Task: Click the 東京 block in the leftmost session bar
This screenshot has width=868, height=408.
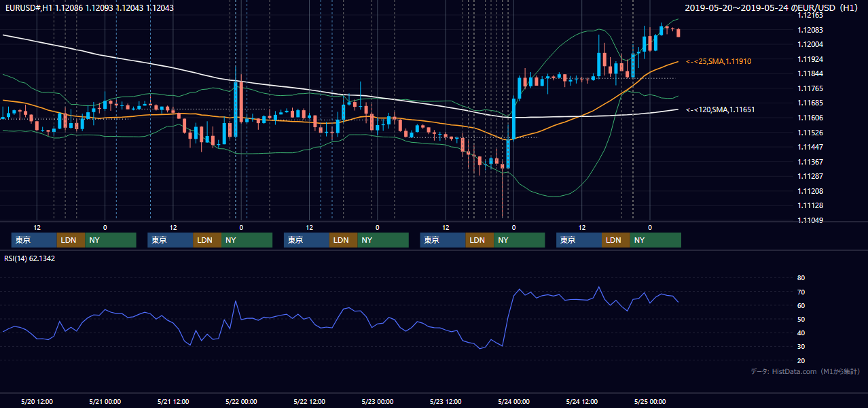Action: (x=34, y=240)
